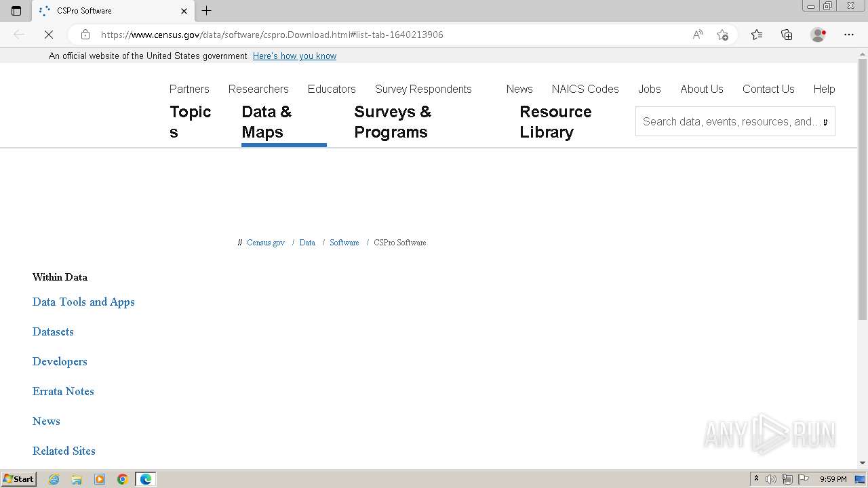Open the About Us link
Viewport: 868px width, 488px height.
tap(702, 89)
